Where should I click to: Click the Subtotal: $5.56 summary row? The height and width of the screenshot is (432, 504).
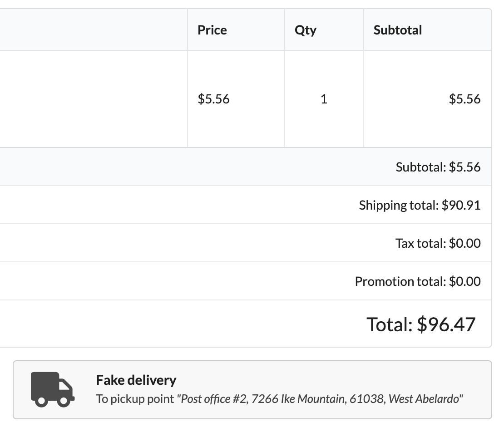tap(437, 167)
